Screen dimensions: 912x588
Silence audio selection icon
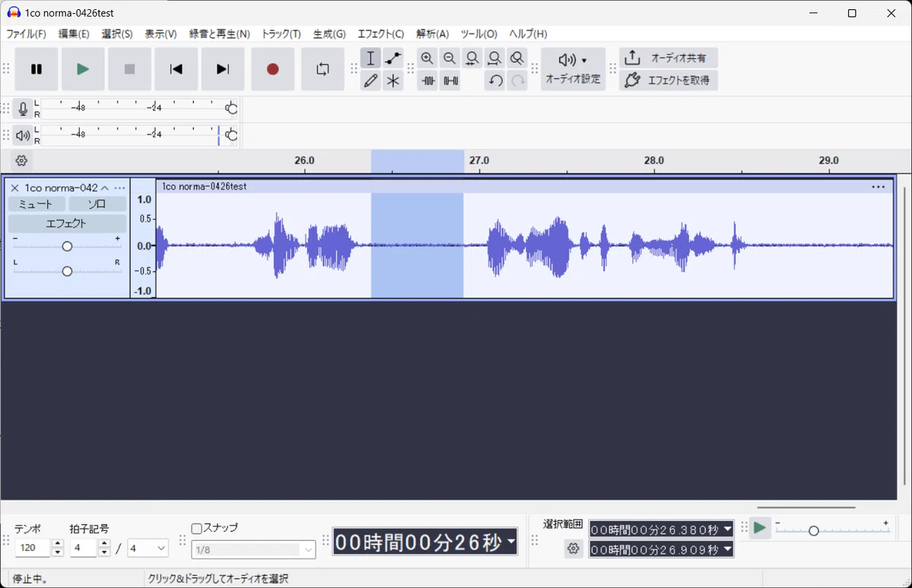tap(451, 81)
